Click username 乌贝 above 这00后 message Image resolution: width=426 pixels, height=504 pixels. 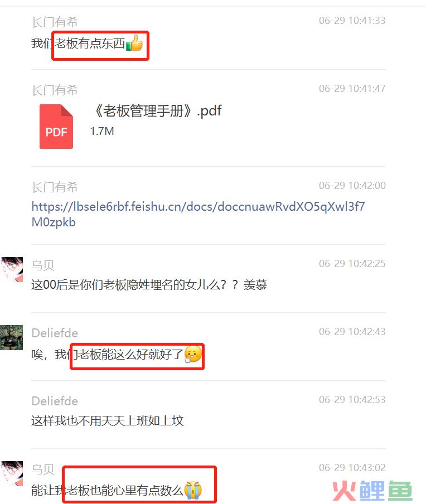tap(43, 265)
